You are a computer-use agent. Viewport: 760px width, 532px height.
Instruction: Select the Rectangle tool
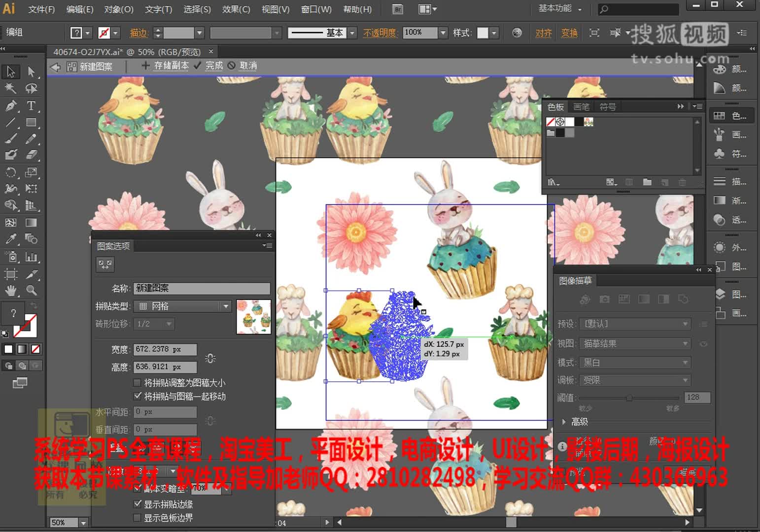(31, 122)
